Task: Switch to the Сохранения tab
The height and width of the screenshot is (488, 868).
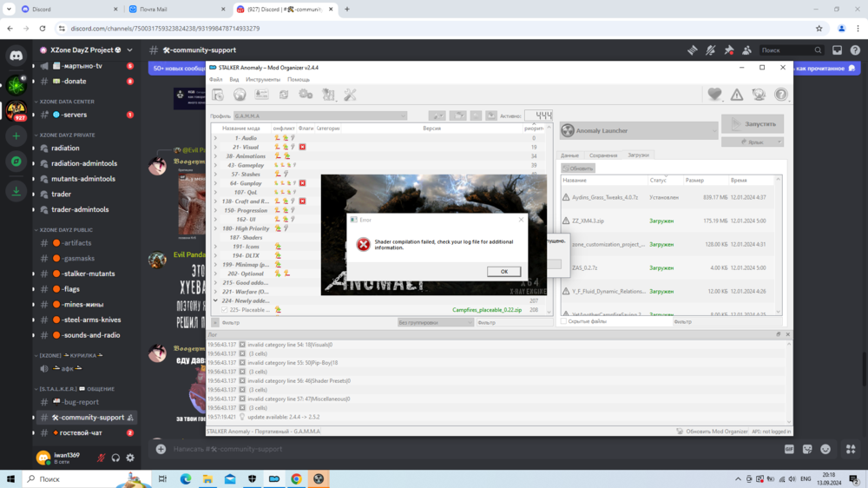Action: coord(602,155)
